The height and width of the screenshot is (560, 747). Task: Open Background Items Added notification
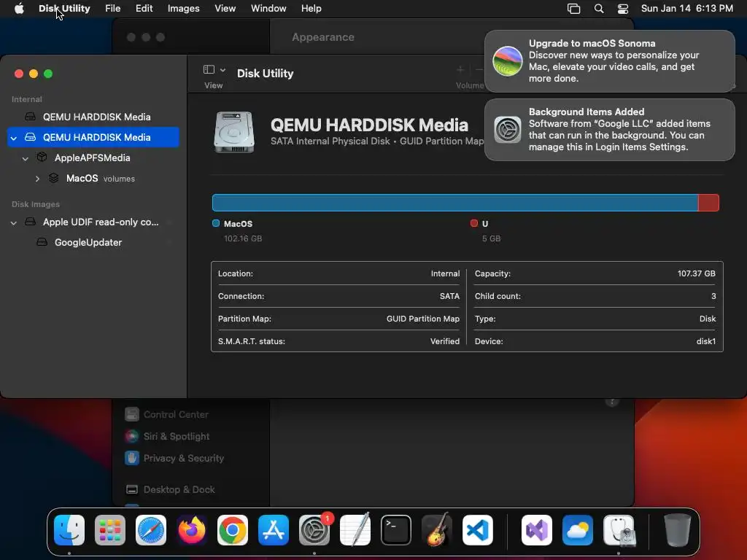(x=609, y=130)
